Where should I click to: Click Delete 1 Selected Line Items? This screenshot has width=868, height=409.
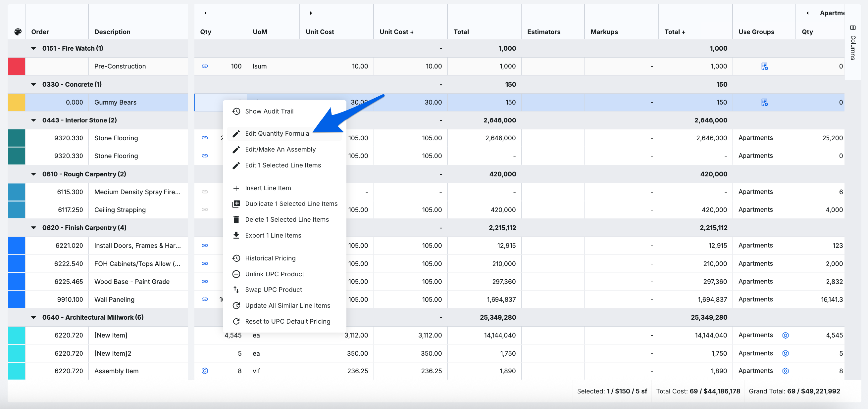pyautogui.click(x=286, y=219)
